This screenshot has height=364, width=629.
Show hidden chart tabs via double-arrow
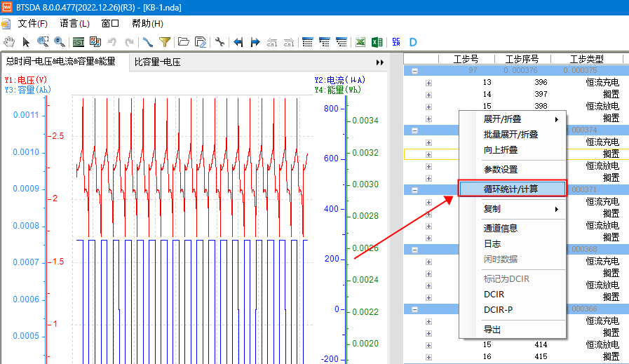pyautogui.click(x=380, y=62)
